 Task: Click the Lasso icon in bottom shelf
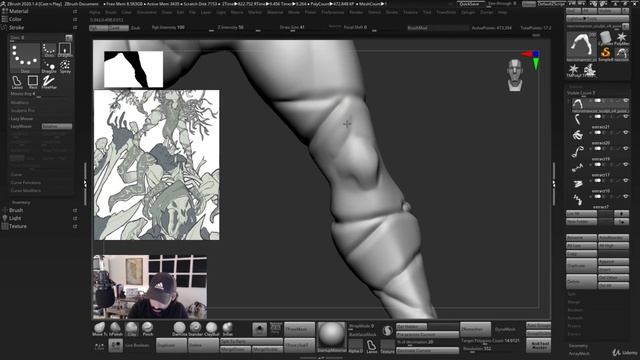tap(371, 346)
